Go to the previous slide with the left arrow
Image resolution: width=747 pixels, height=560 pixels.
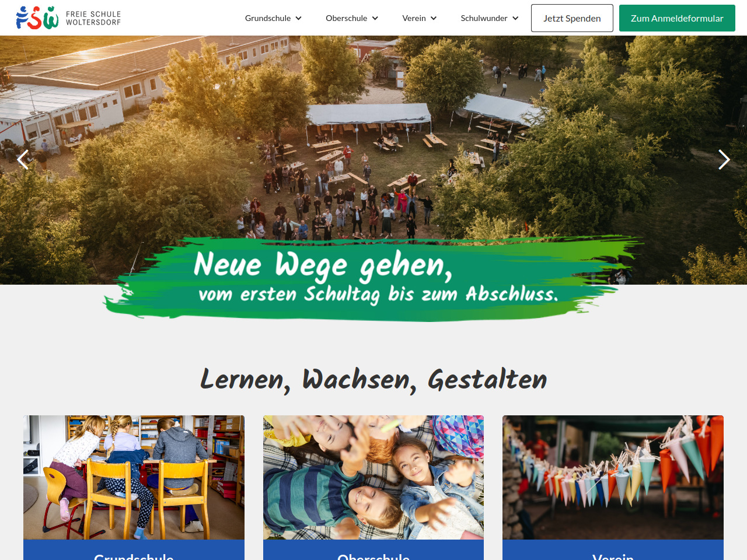23,160
